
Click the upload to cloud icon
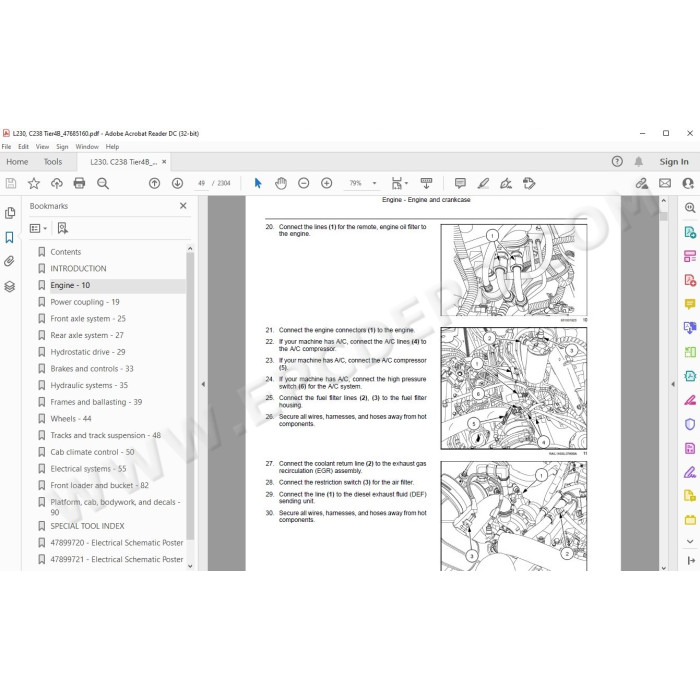click(57, 183)
